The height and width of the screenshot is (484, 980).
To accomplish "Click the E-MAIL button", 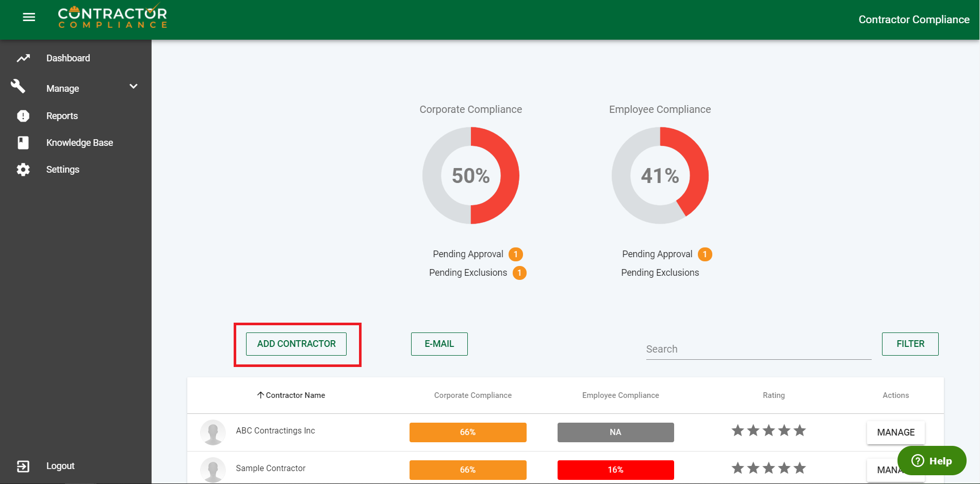I will [x=439, y=344].
